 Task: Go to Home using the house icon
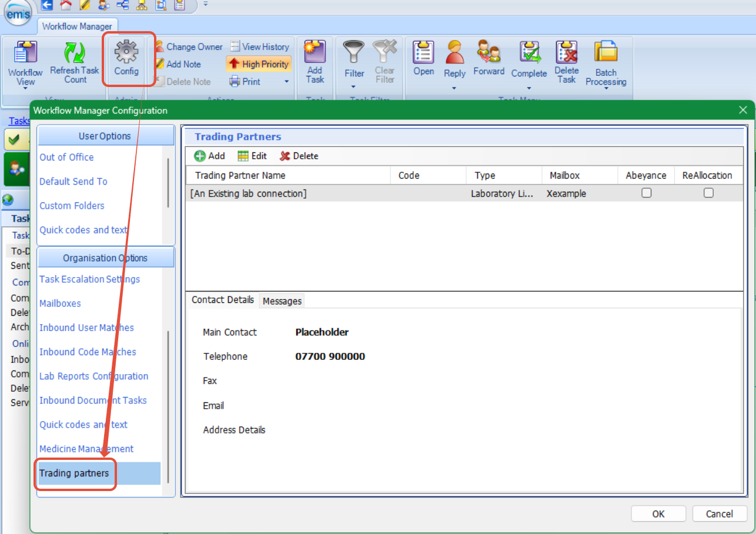click(65, 5)
